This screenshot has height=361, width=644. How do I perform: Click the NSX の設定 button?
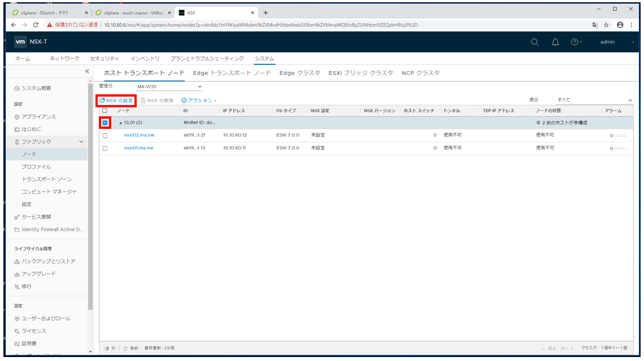coord(116,101)
